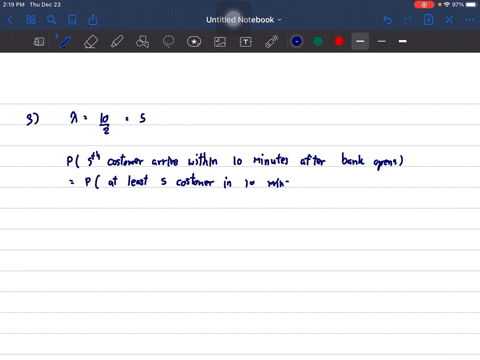Tap the status bar clock showing 2:19 PM

coord(14,5)
